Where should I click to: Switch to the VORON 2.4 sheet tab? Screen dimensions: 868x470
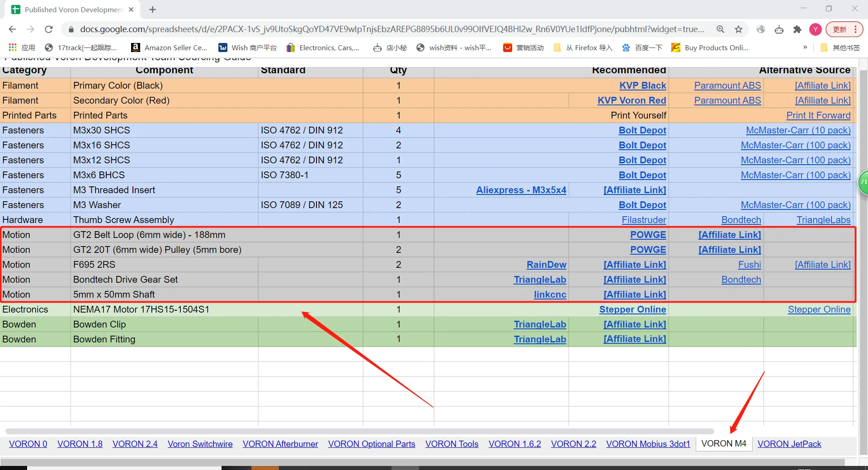pyautogui.click(x=135, y=444)
